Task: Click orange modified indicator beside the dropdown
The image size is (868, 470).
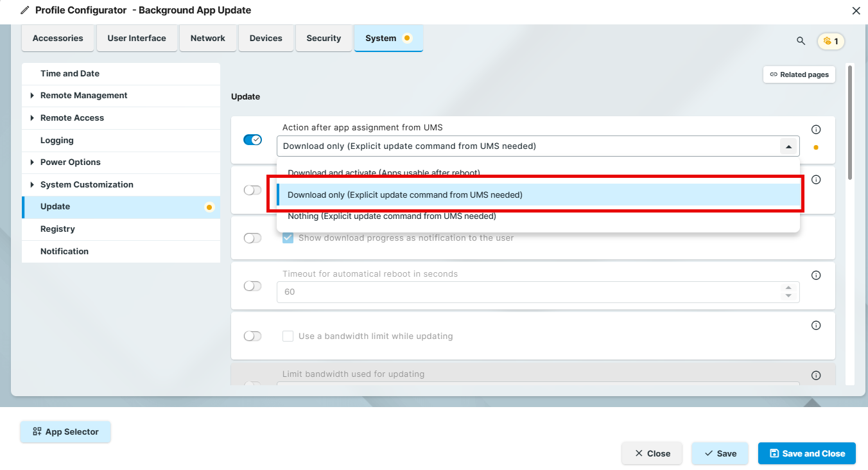Action: point(816,147)
